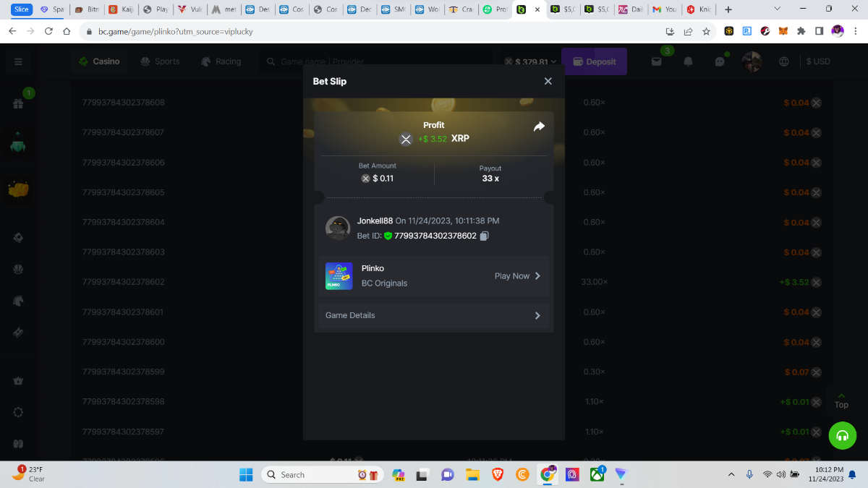Viewport: 868px width, 488px height.
Task: Copy the Bet ID using copy icon
Action: point(485,236)
